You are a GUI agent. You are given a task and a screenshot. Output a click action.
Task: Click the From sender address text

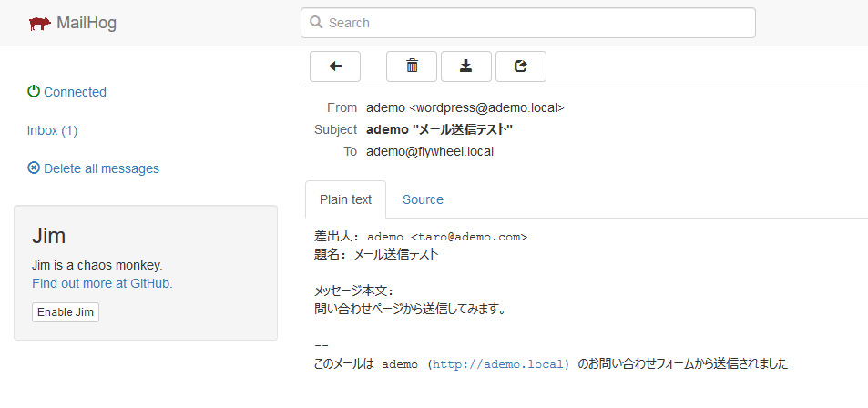[465, 107]
